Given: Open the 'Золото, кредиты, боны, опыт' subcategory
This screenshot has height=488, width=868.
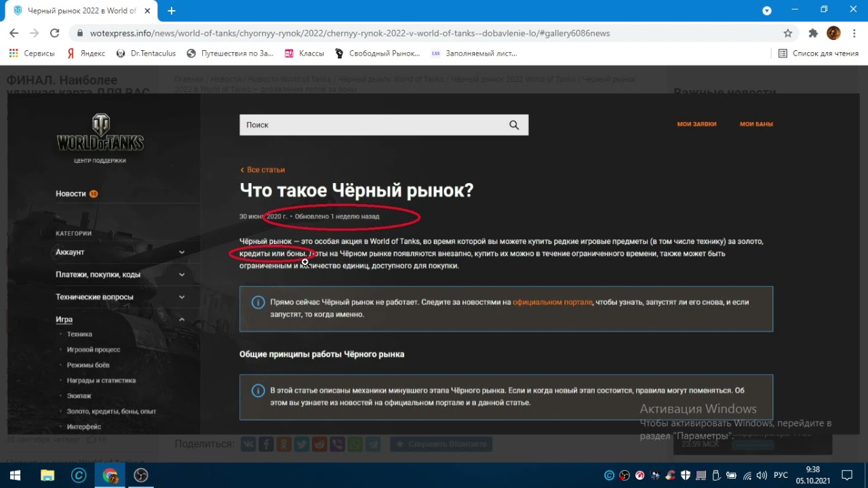Looking at the screenshot, I should pyautogui.click(x=111, y=411).
